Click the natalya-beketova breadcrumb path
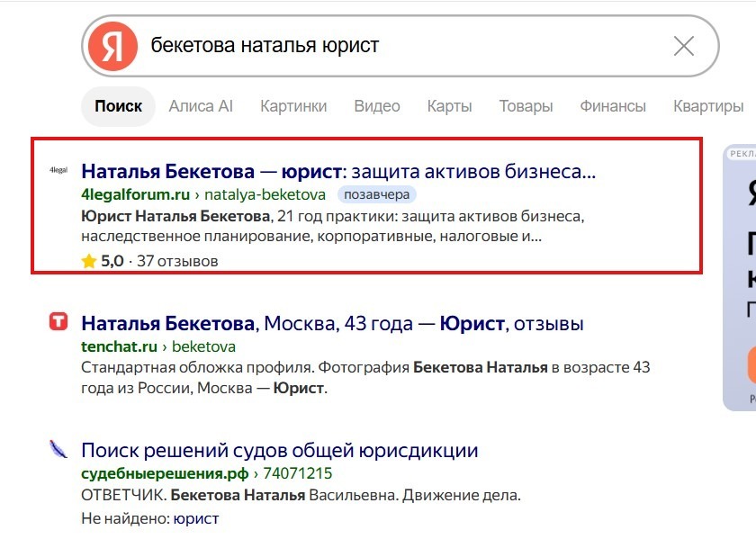This screenshot has height=548, width=756. click(x=265, y=194)
